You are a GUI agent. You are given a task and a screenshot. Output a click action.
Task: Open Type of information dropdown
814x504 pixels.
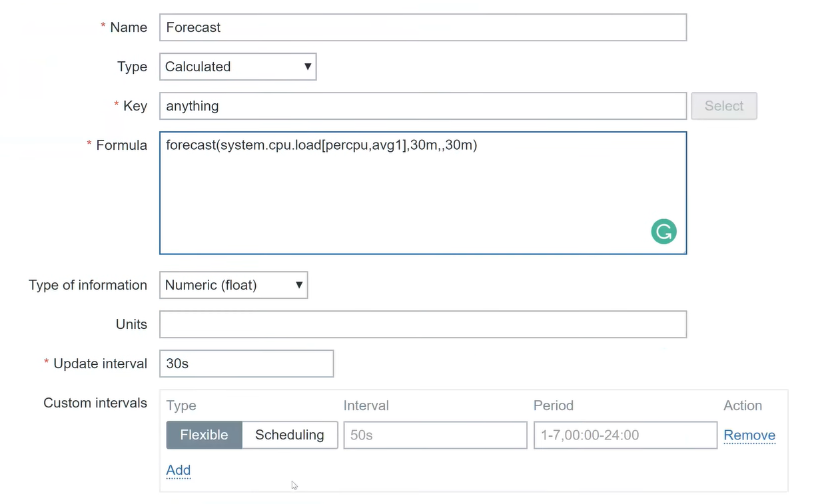[233, 285]
